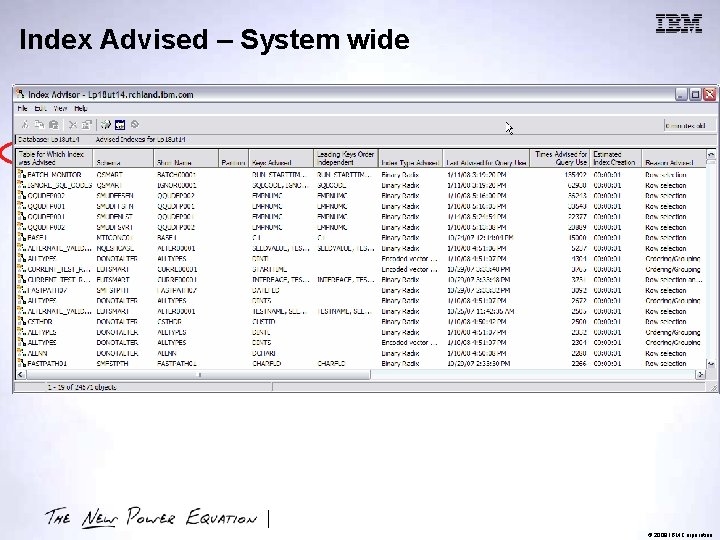This screenshot has height=540, width=720.
Task: Click the Copy icon in the Index Advisor toolbar
Action: click(39, 124)
